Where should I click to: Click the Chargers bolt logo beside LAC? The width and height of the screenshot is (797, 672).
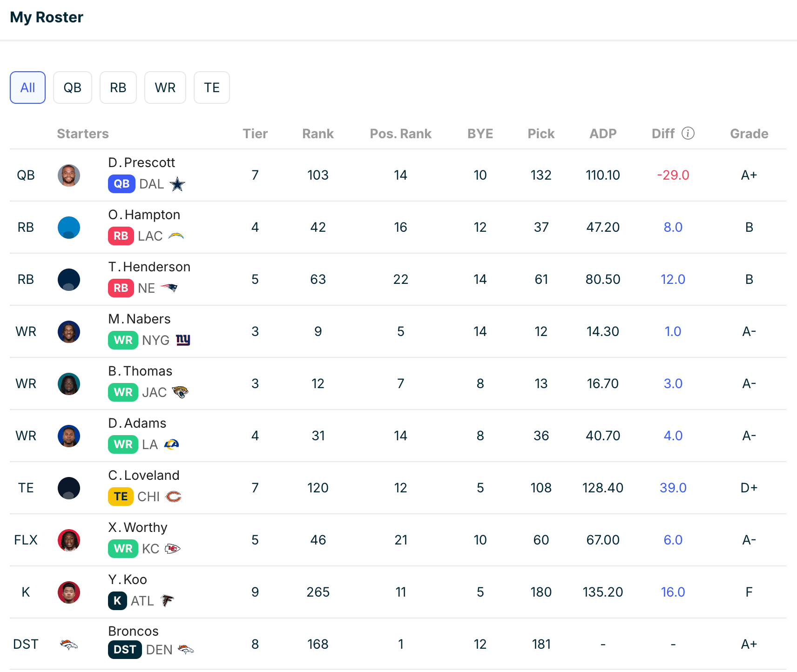pyautogui.click(x=176, y=236)
